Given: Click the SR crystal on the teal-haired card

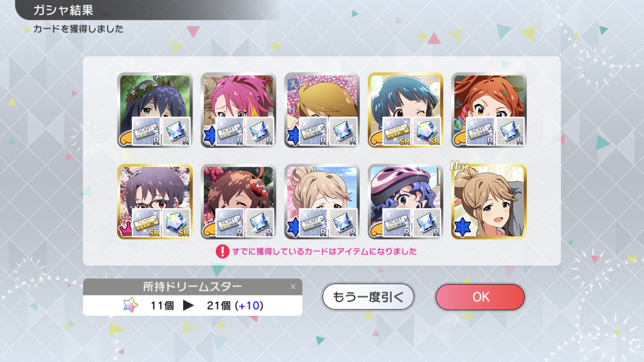Looking at the screenshot, I should coord(427,131).
